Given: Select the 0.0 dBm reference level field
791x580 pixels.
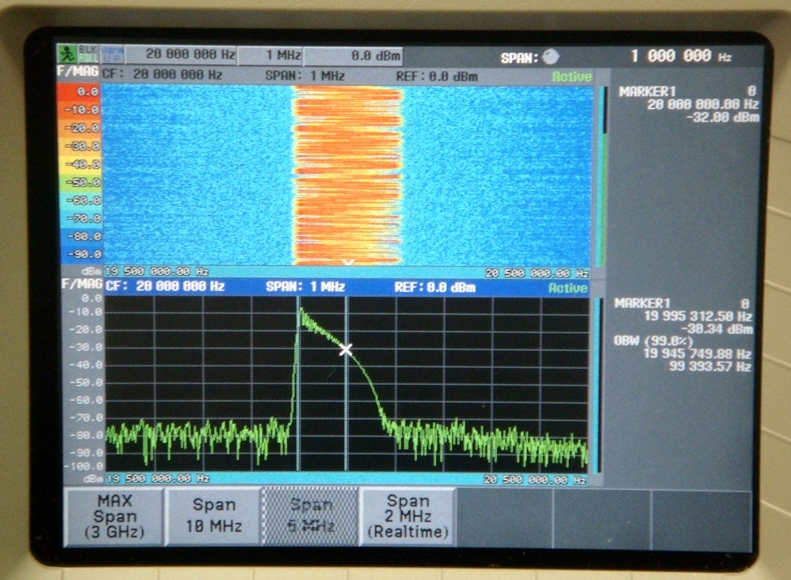Looking at the screenshot, I should point(353,55).
